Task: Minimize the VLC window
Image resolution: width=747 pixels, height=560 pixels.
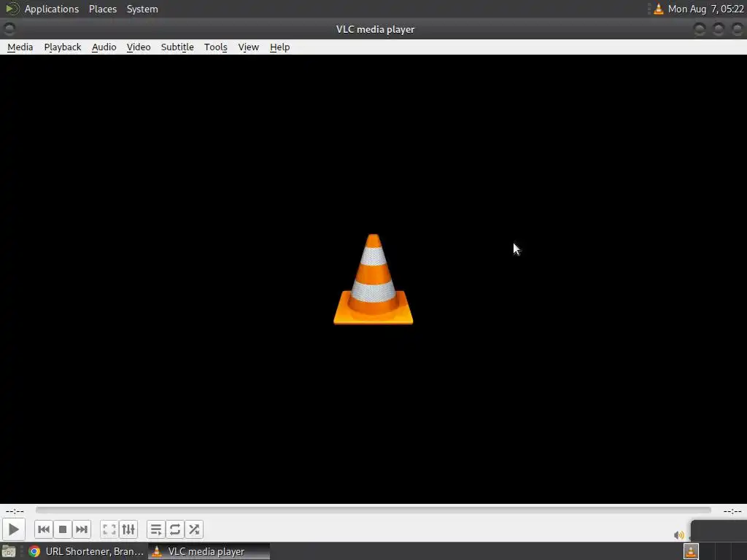Action: pos(700,29)
